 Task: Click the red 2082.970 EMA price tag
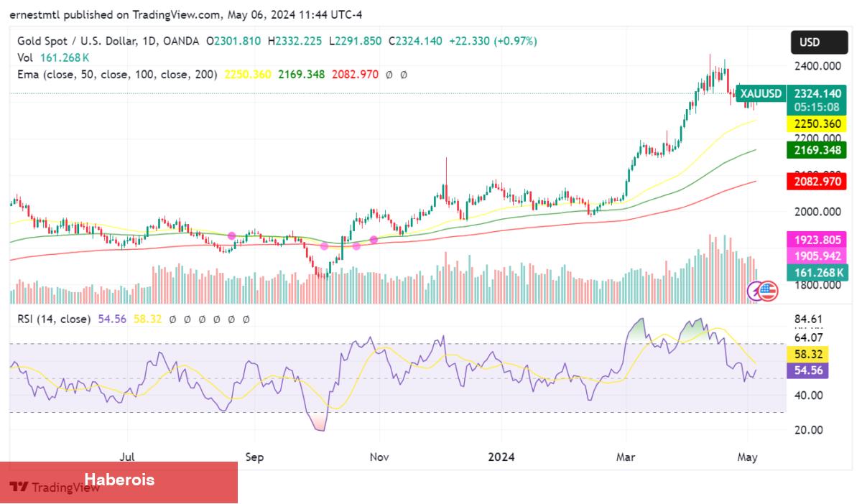[x=817, y=182]
